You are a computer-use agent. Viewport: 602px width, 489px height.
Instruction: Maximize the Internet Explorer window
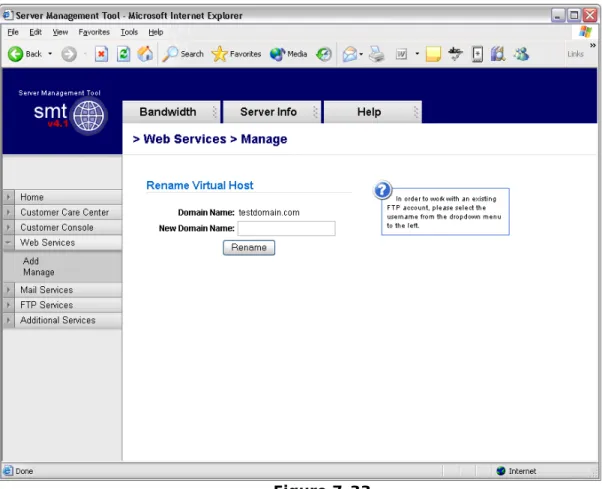click(x=574, y=15)
